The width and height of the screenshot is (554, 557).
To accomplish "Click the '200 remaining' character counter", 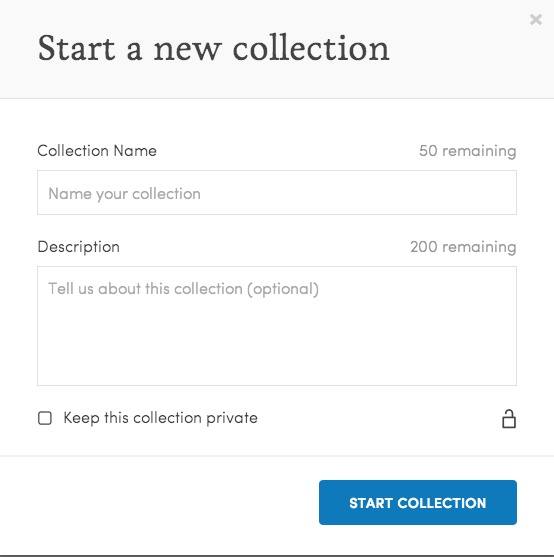I will (x=463, y=247).
